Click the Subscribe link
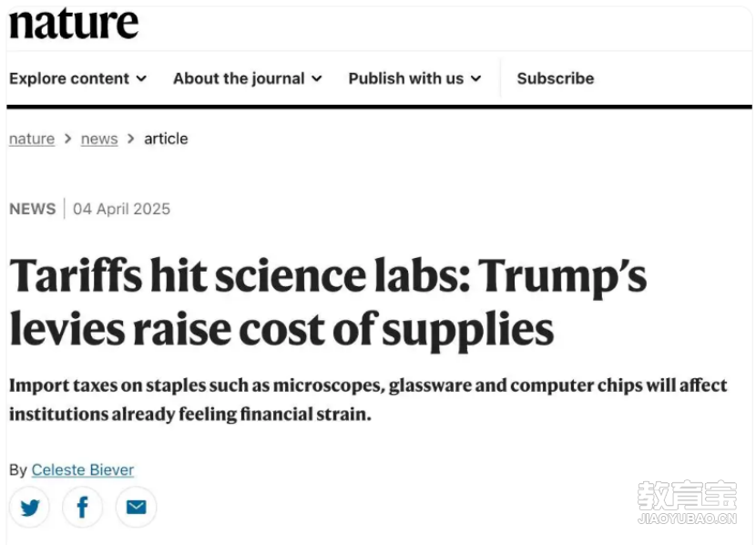This screenshot has height=545, width=756. [556, 78]
